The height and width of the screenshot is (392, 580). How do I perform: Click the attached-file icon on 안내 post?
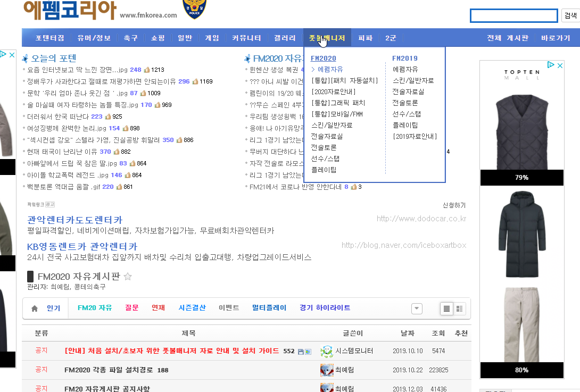(301, 352)
